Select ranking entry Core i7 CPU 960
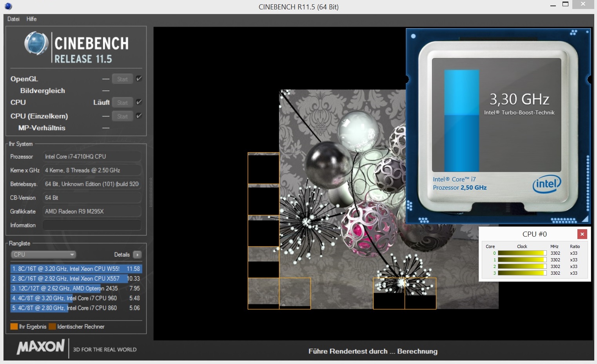 coord(76,298)
